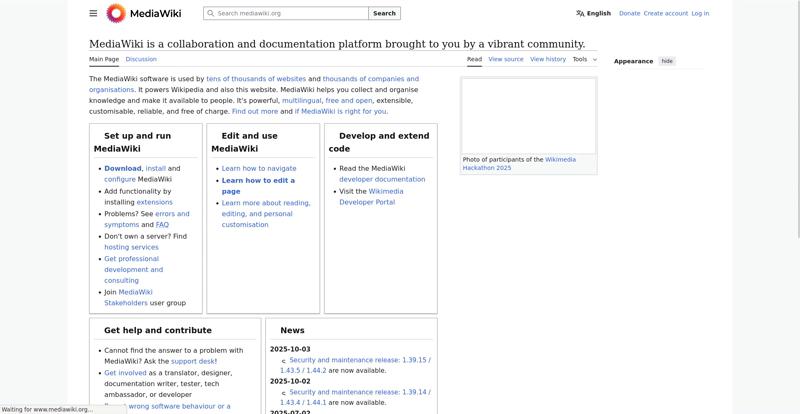The height and width of the screenshot is (414, 800).
Task: Open the Wikimedia Hackathon photo thumbnail
Action: tap(528, 116)
